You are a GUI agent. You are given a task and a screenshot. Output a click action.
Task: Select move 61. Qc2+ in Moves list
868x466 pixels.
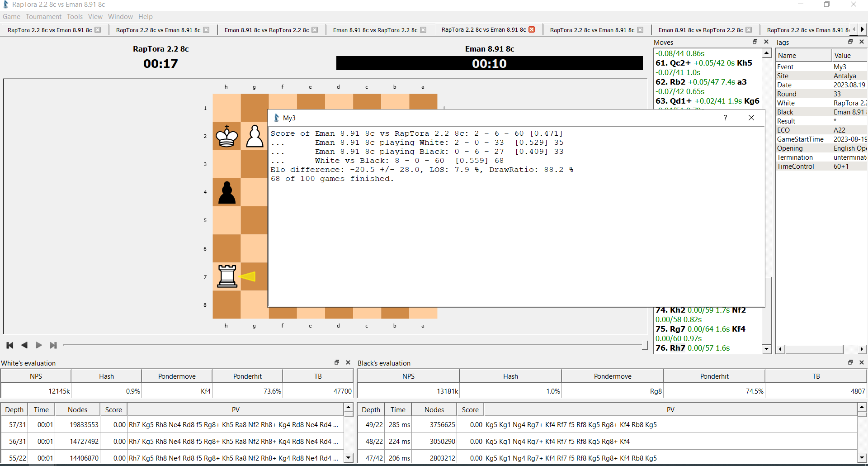[x=673, y=63]
